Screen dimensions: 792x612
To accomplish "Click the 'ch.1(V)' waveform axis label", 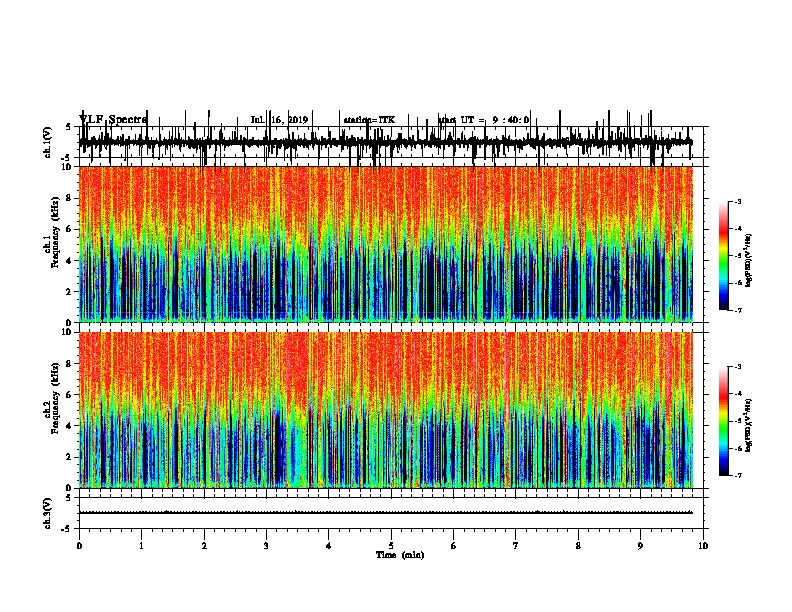I will tap(48, 142).
